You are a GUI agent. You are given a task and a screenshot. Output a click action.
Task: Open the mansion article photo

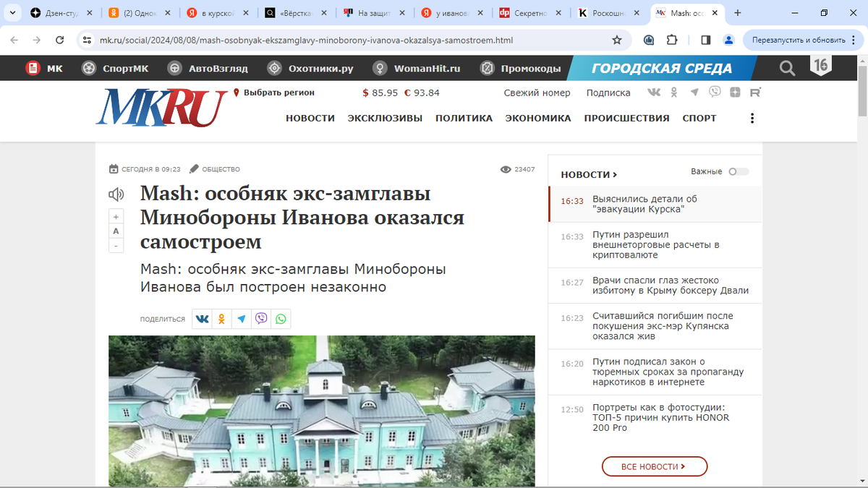pyautogui.click(x=322, y=411)
